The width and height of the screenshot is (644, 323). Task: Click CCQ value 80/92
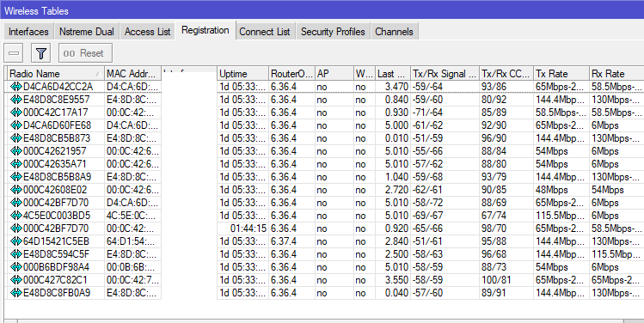point(494,100)
